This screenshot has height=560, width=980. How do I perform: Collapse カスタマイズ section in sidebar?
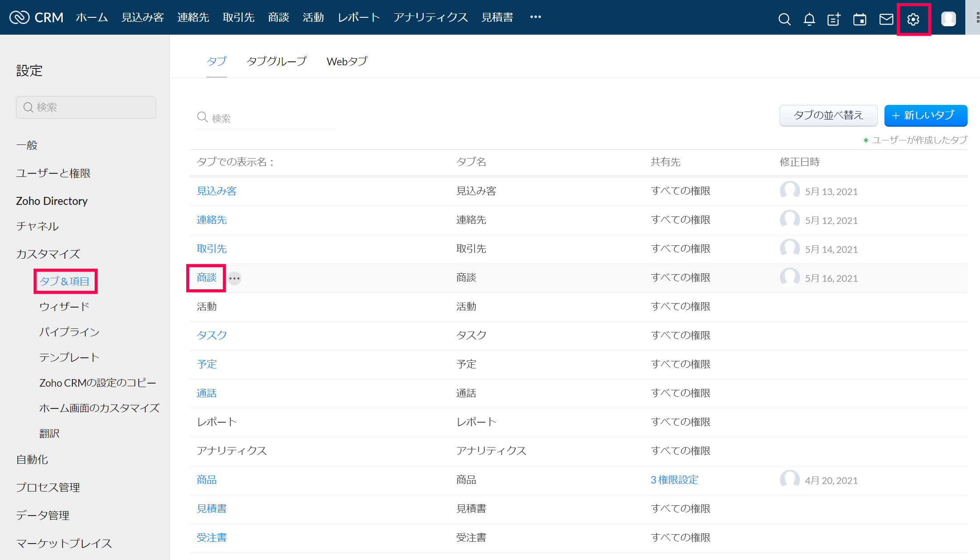(48, 254)
